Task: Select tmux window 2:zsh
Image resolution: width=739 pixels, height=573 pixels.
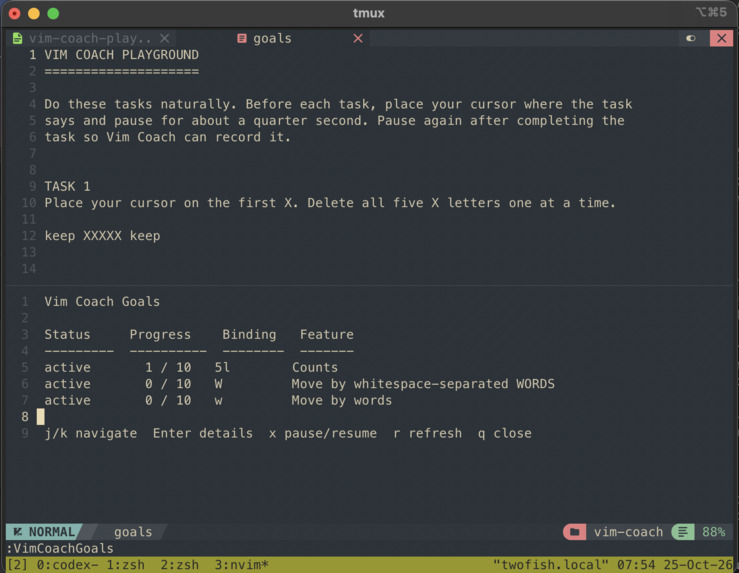Action: 180,565
